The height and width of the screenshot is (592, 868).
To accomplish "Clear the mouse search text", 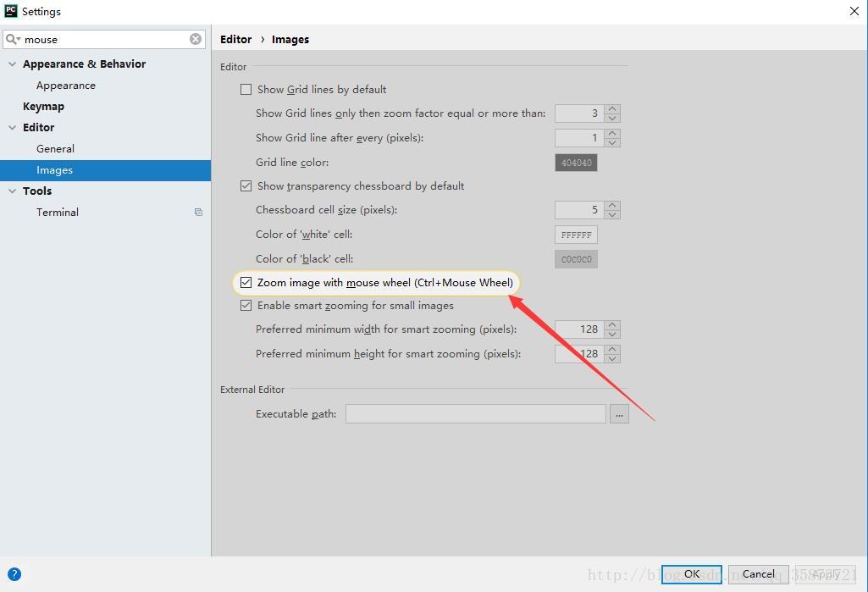I will [x=196, y=39].
